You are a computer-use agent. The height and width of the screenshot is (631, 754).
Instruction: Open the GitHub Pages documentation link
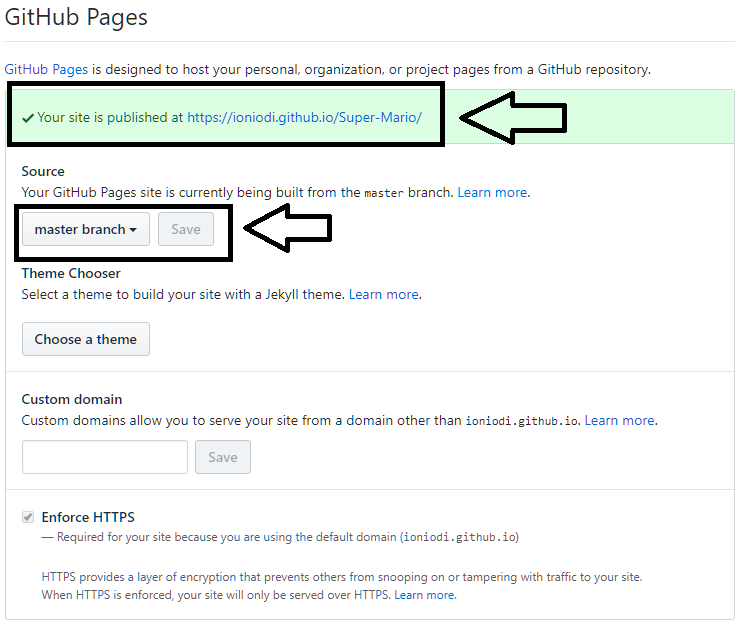pyautogui.click(x=46, y=69)
